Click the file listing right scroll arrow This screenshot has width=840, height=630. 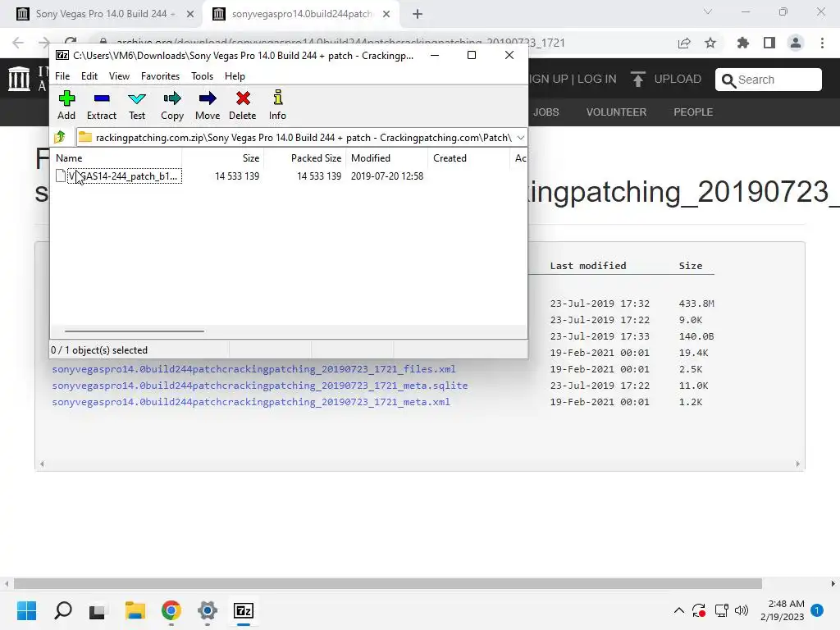pos(797,464)
